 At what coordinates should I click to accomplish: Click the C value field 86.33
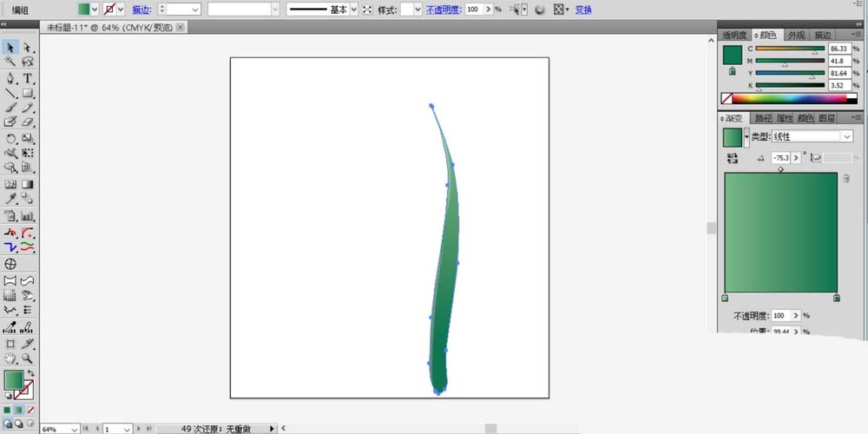[x=839, y=49]
